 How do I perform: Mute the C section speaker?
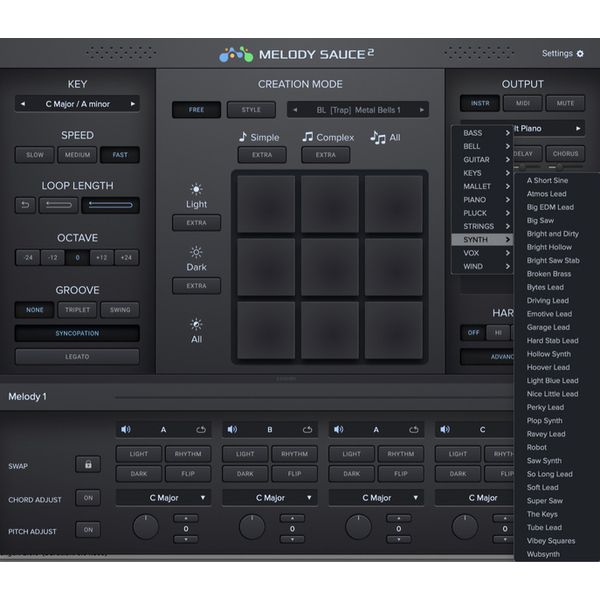pos(445,429)
